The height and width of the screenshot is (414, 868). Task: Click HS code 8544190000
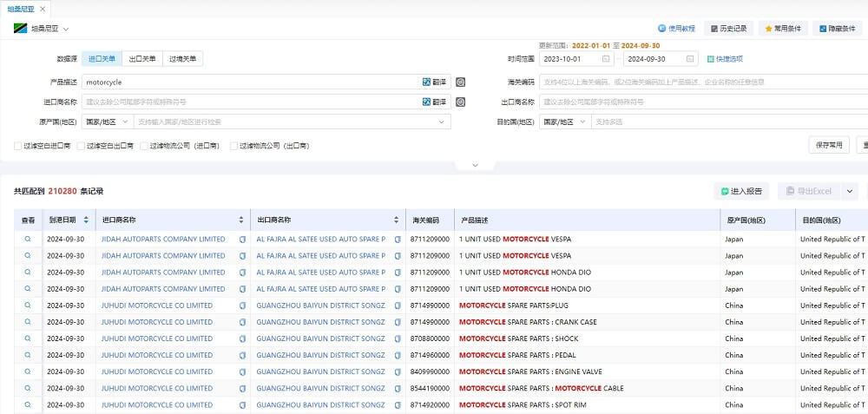click(430, 389)
